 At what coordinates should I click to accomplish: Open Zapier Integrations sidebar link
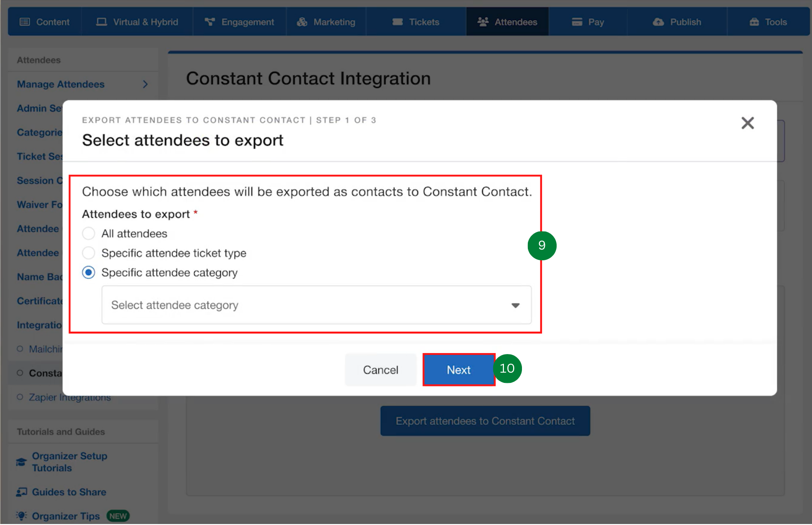70,398
